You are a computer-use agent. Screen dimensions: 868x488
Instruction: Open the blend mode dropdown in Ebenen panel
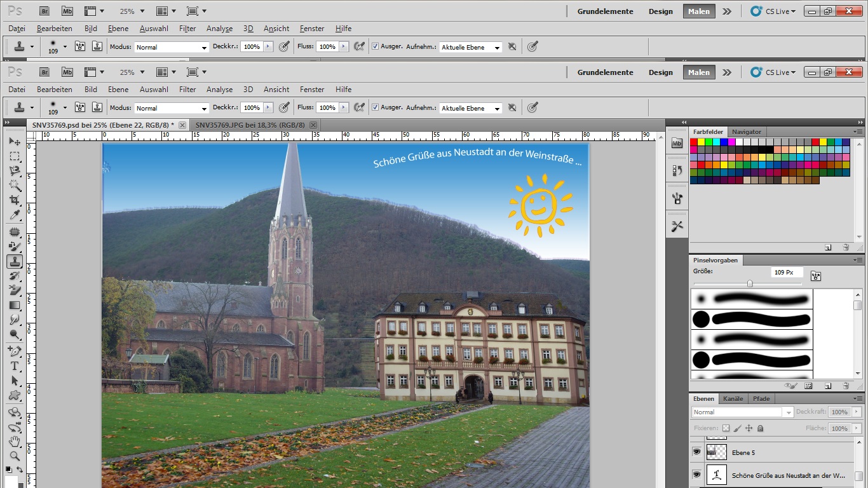pos(742,412)
